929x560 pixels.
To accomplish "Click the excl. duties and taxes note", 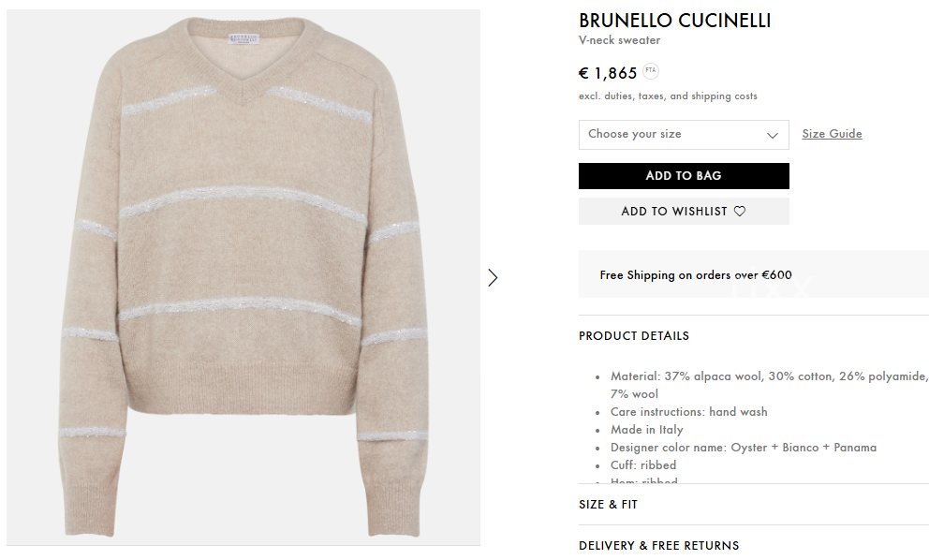I will 668,96.
